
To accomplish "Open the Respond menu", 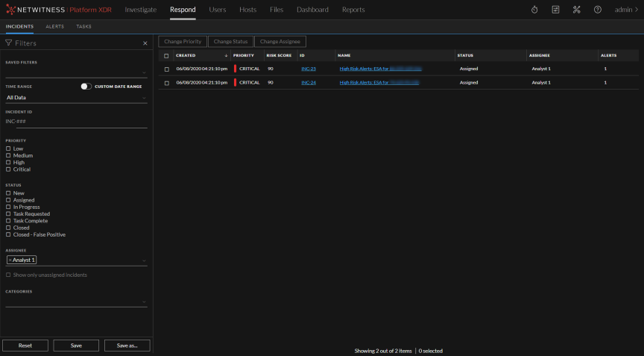I will [183, 10].
